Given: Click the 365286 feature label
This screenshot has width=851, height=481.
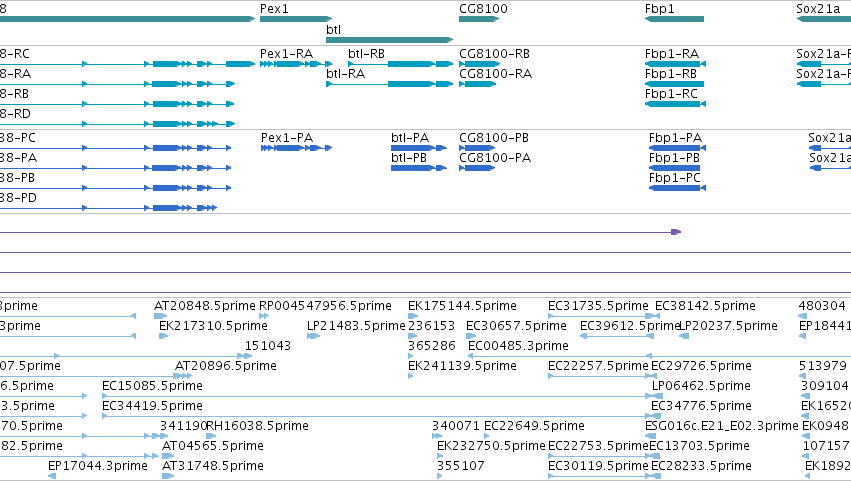Looking at the screenshot, I should click(431, 346).
